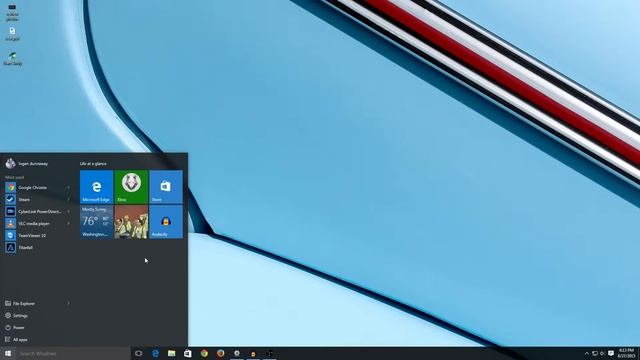Open the photo live tile beside Weather
This screenshot has height=360, width=640.
point(131,222)
